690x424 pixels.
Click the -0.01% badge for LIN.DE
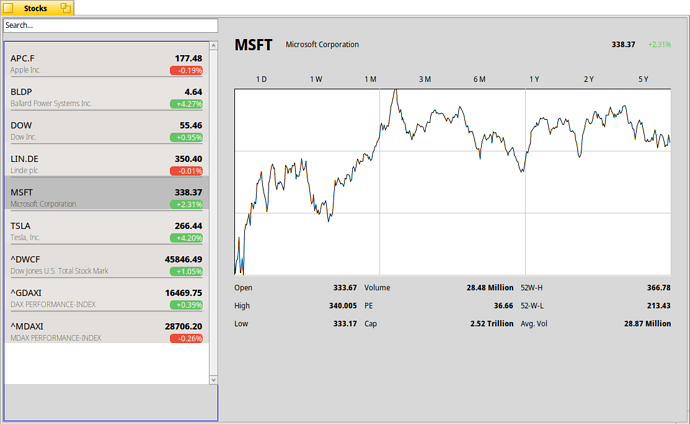[x=187, y=171]
